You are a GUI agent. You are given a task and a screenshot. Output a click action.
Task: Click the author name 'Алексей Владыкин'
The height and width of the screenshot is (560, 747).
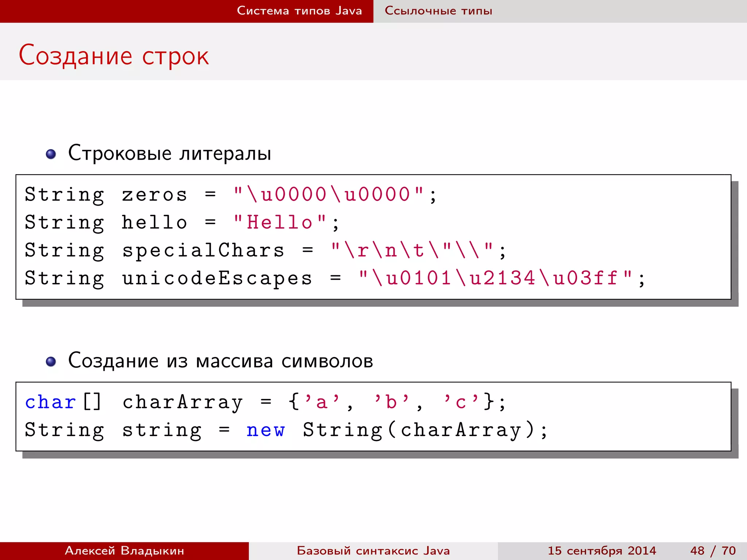point(124,551)
